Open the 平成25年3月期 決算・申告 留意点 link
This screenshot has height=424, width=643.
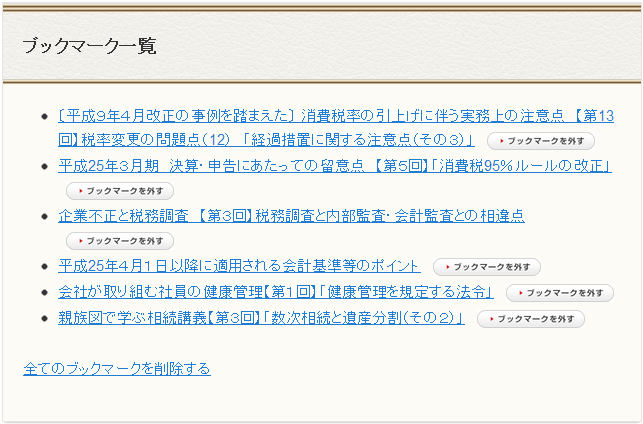(334, 165)
